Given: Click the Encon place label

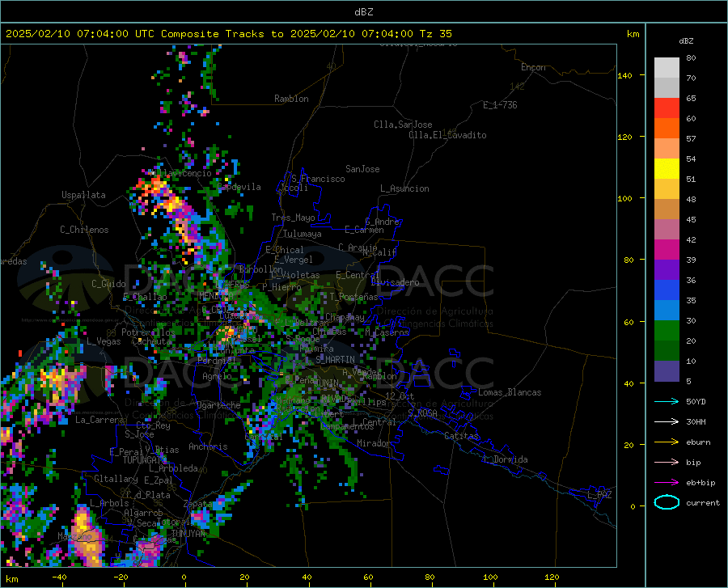Looking at the screenshot, I should tap(533, 67).
